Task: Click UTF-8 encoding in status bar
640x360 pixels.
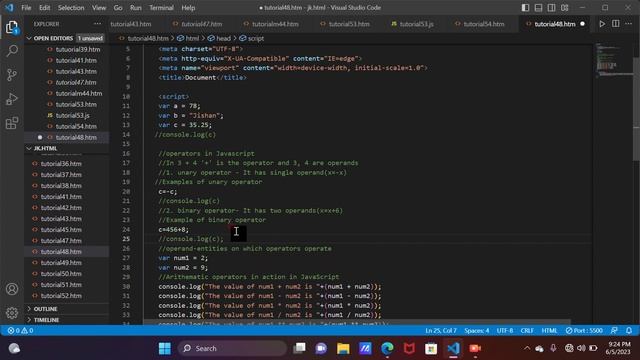Action: 505,331
